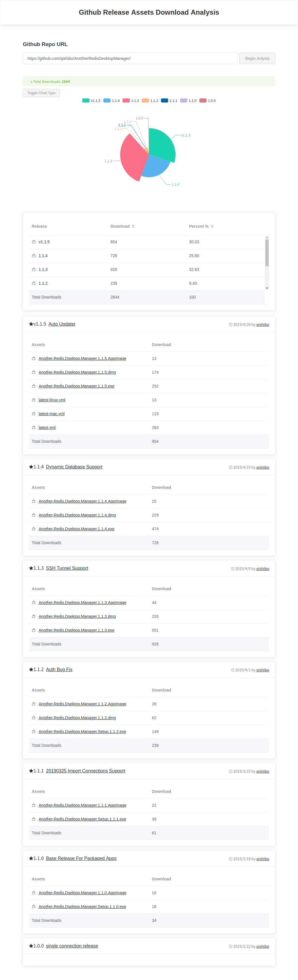Toggle the 1.0.0 legend series visibility
This screenshot has height=980, width=298.
pos(208,101)
